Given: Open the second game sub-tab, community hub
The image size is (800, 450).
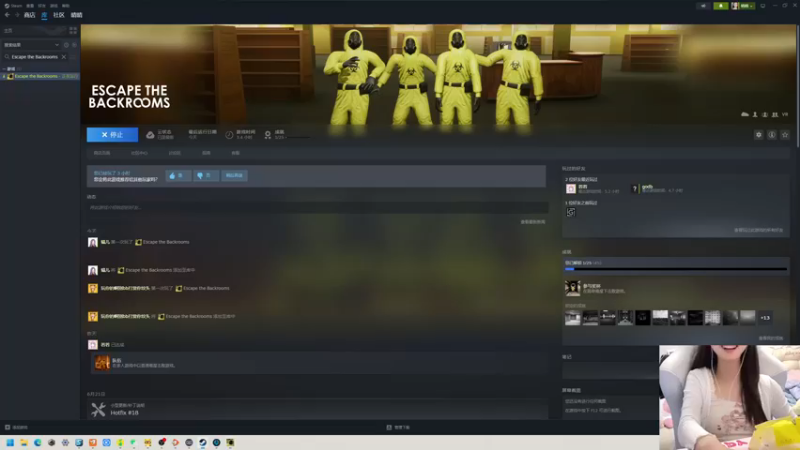Looking at the screenshot, I should 139,153.
